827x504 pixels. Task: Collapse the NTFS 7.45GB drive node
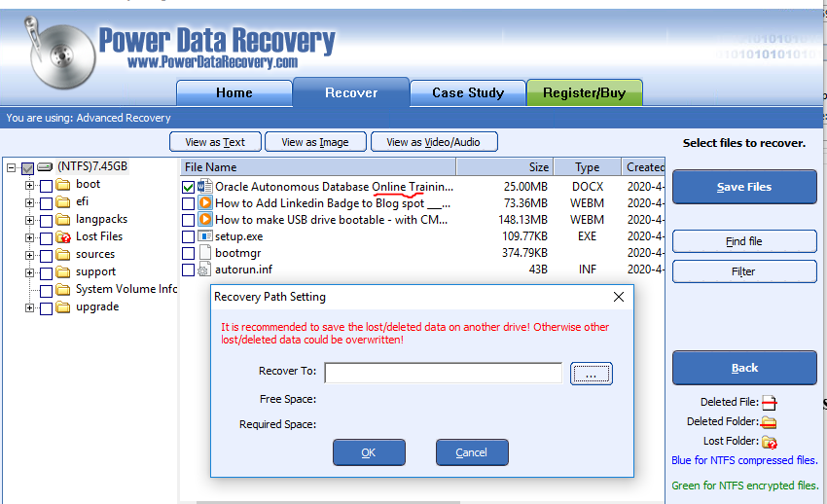pyautogui.click(x=11, y=168)
